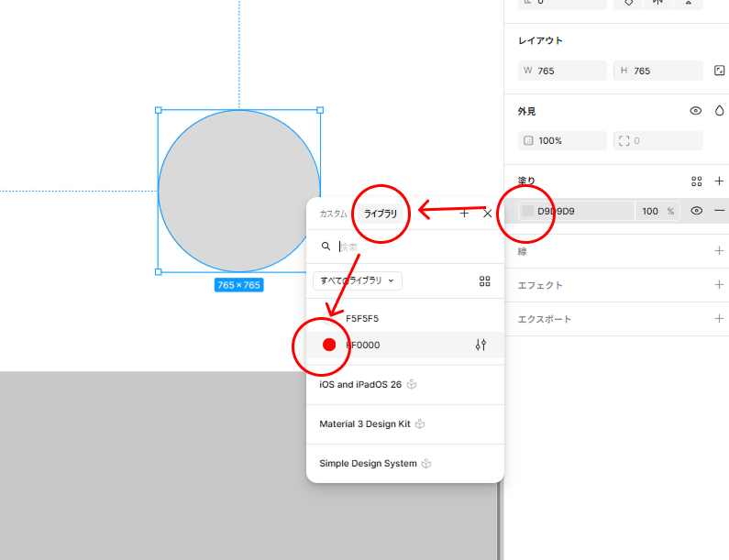The height and width of the screenshot is (560, 729).
Task: Open the fill styles grid icon in 塗り section
Action: [696, 181]
